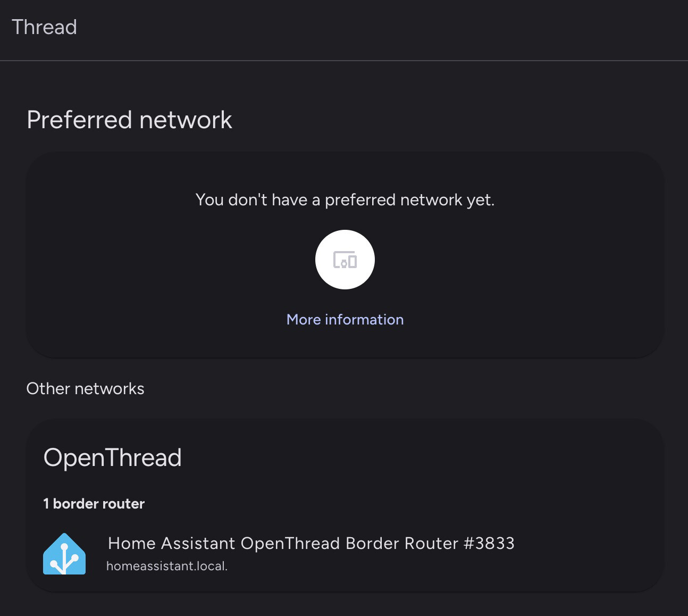Click the OpenThread network title
The height and width of the screenshot is (616, 688).
[x=112, y=457]
